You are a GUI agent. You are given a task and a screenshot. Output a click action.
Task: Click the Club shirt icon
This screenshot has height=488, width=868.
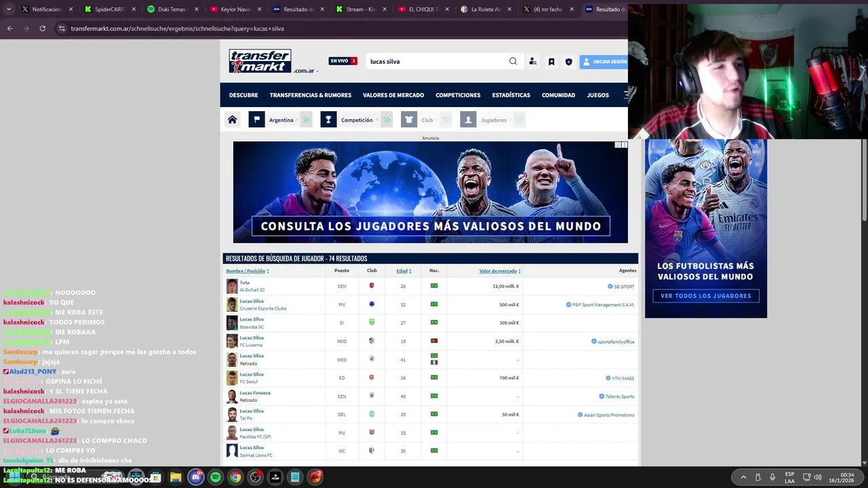[x=409, y=120]
